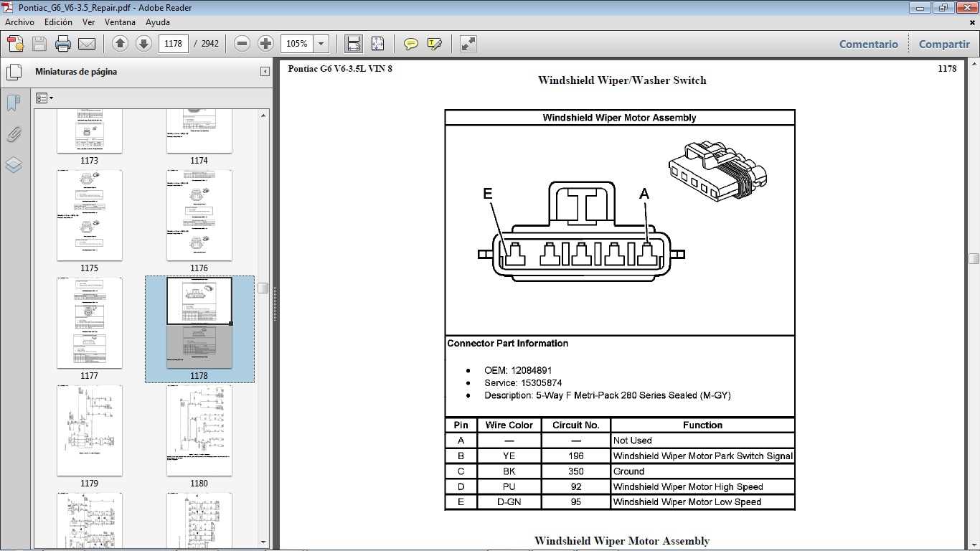The width and height of the screenshot is (980, 551).
Task: Select page 1179 thumbnail
Action: pos(90,430)
